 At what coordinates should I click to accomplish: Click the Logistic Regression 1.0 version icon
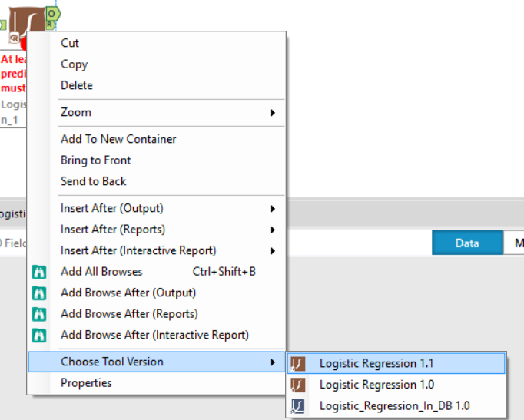(x=299, y=385)
